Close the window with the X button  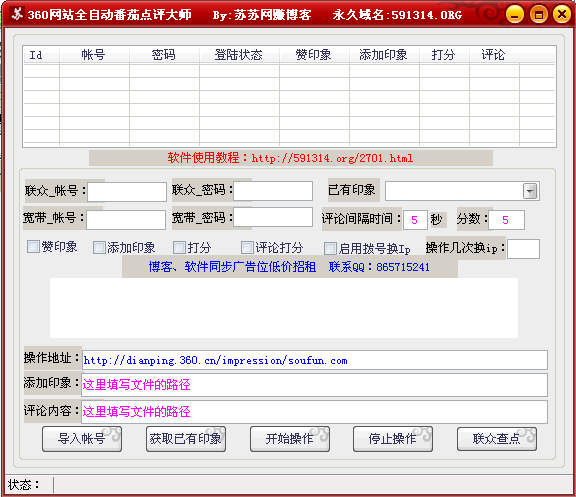[x=562, y=15]
